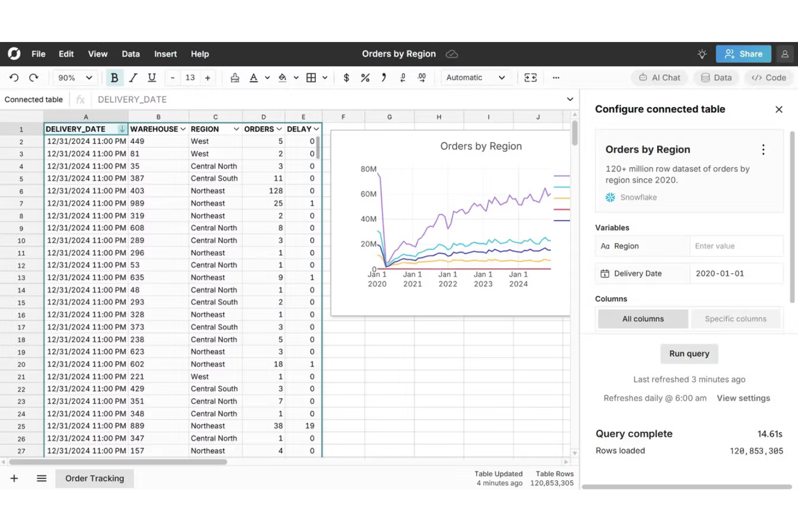The height and width of the screenshot is (532, 798).
Task: Open the Data menu
Action: pyautogui.click(x=130, y=54)
